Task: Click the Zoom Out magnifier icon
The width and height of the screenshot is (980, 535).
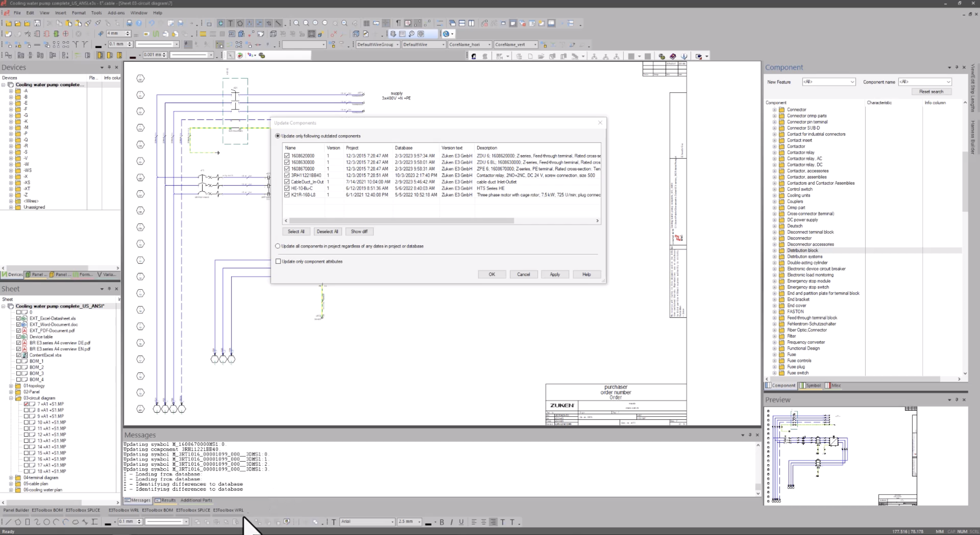Action: pyautogui.click(x=306, y=23)
